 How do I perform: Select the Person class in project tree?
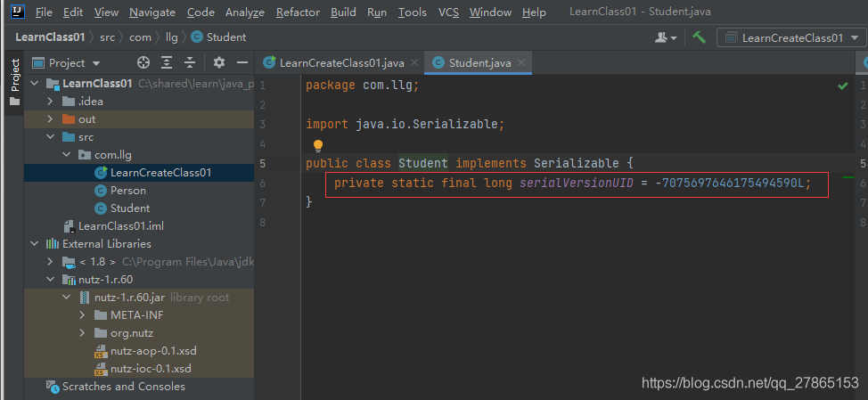click(x=127, y=190)
